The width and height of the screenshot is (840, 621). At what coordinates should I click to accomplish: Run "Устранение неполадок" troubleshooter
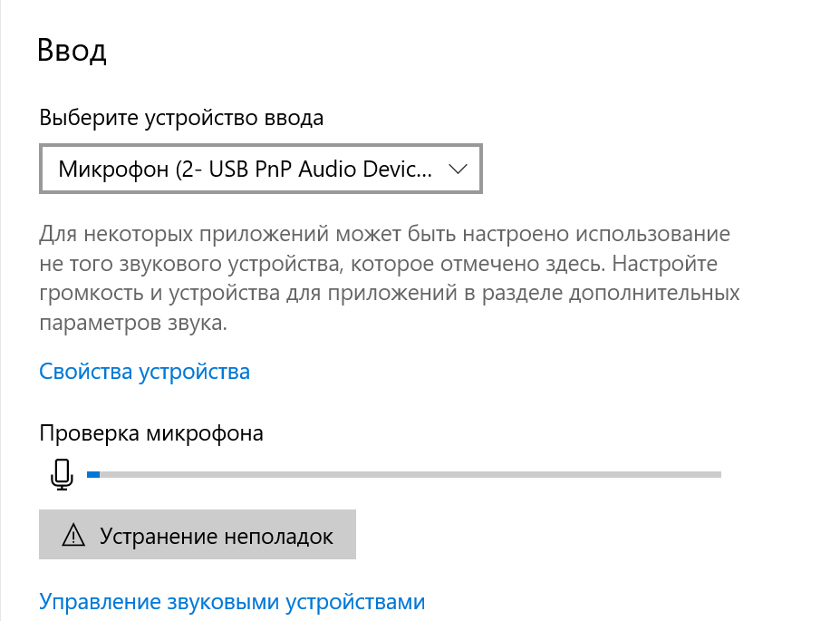tap(197, 534)
